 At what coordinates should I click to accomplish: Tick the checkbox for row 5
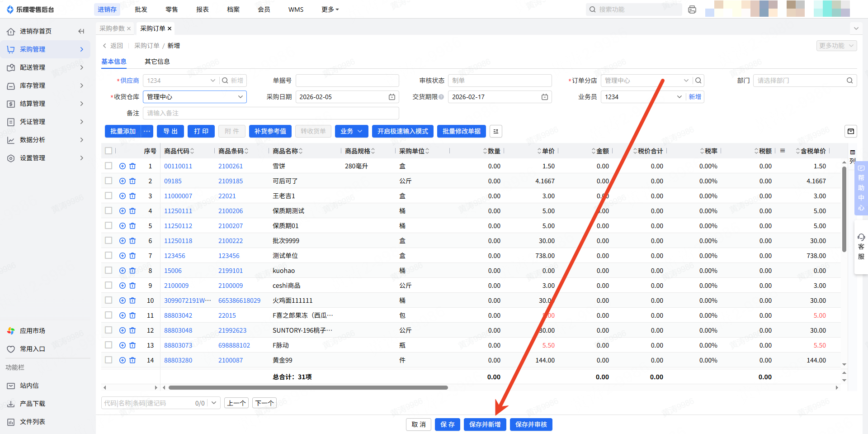pyautogui.click(x=108, y=225)
